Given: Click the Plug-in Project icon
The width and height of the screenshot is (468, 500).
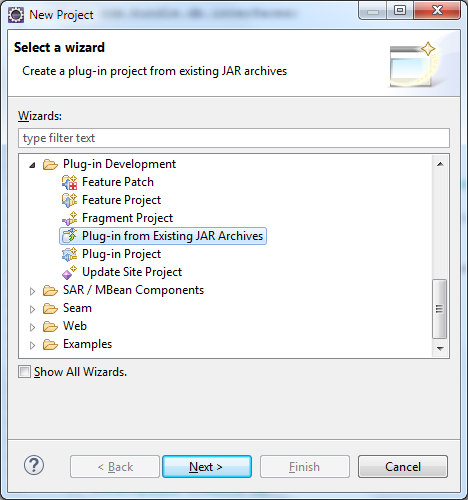Looking at the screenshot, I should [69, 254].
